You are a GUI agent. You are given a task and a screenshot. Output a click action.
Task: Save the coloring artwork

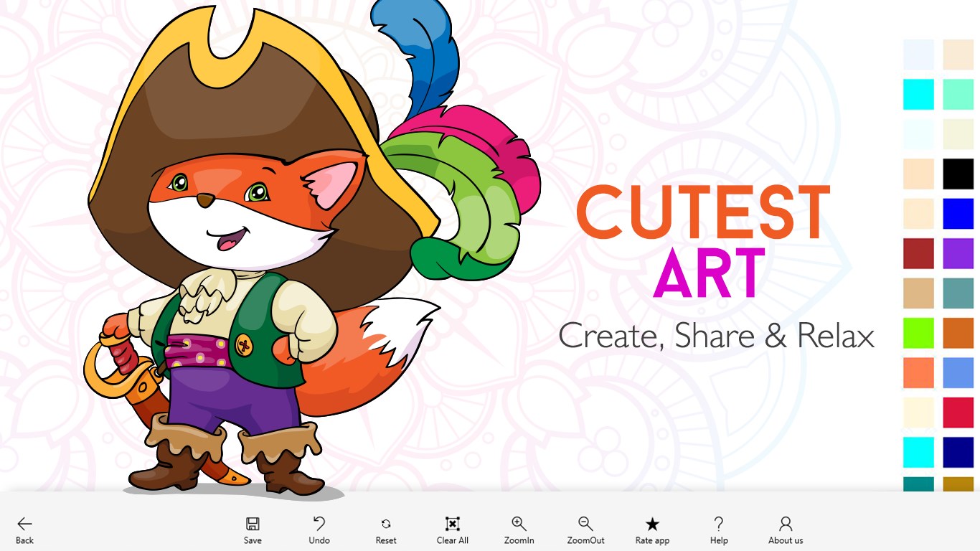coord(253,530)
